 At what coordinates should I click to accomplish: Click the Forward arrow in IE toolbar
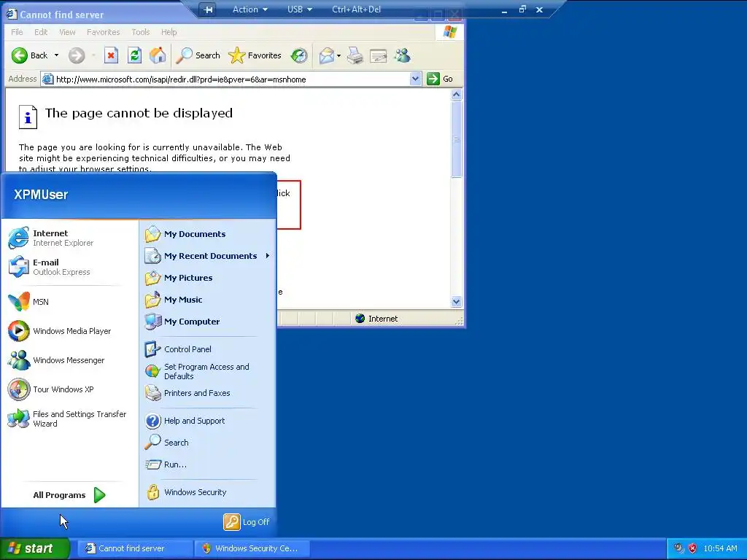(x=76, y=55)
